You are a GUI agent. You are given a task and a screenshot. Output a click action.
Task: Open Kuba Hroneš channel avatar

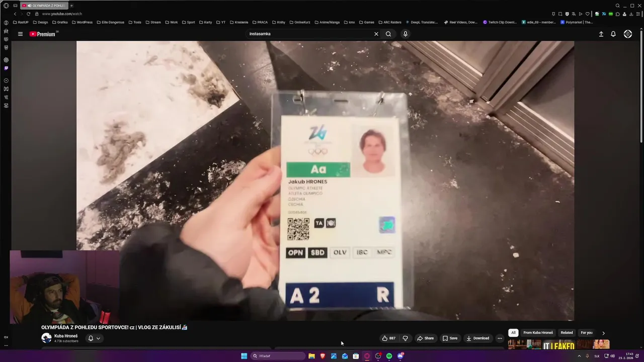click(x=46, y=338)
